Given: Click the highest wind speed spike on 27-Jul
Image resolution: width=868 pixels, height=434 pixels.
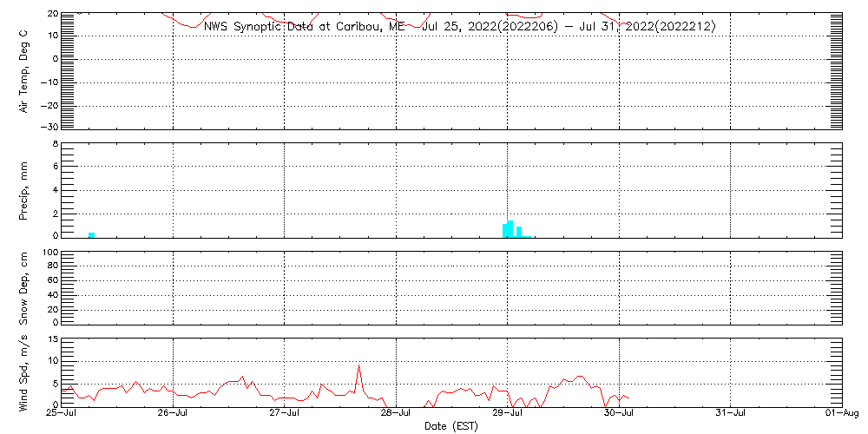Looking at the screenshot, I should click(x=358, y=367).
